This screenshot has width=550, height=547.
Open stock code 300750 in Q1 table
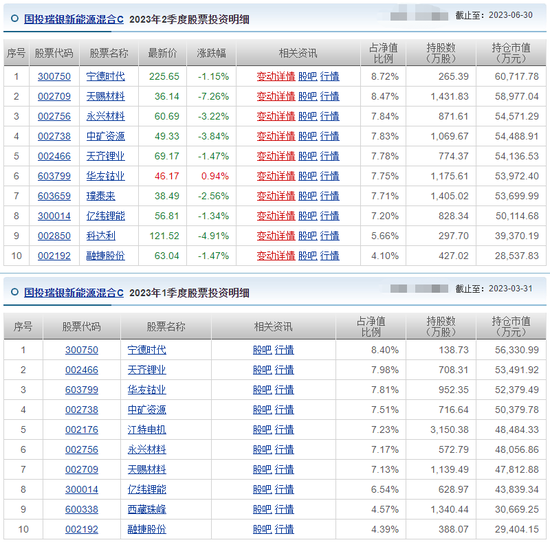82,350
